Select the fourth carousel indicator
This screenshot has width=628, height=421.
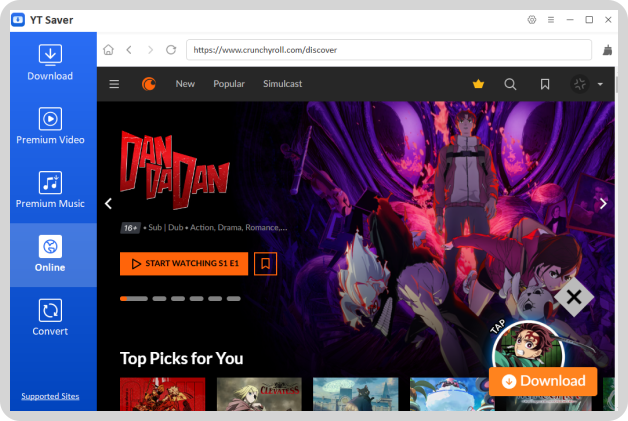click(196, 298)
